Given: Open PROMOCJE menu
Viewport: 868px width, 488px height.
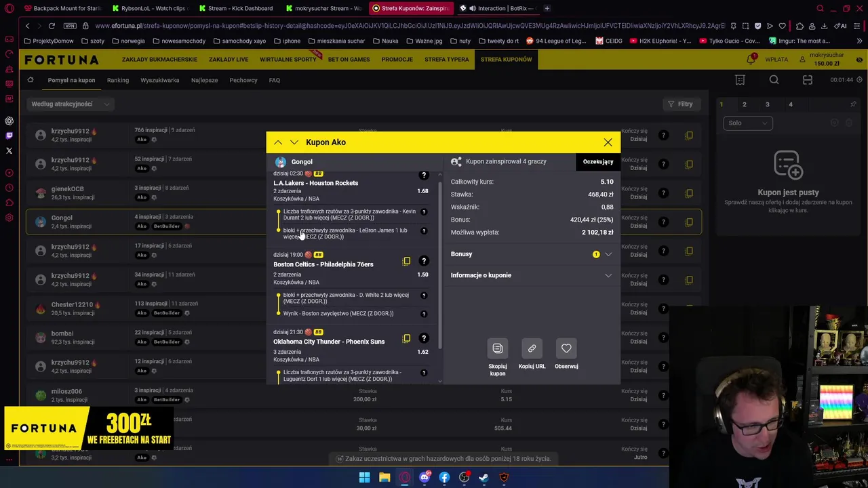Looking at the screenshot, I should [397, 60].
